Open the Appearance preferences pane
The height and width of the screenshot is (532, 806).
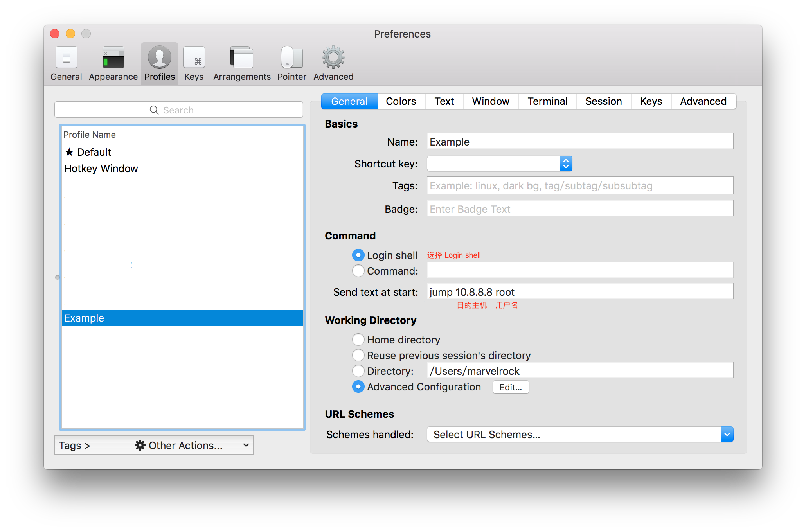(x=113, y=64)
